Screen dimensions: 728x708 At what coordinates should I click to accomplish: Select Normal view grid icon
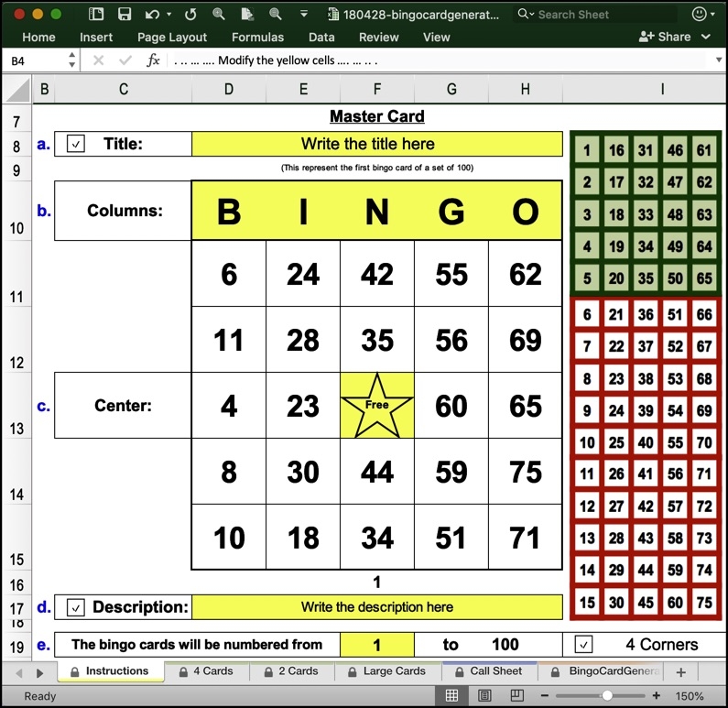(x=451, y=696)
